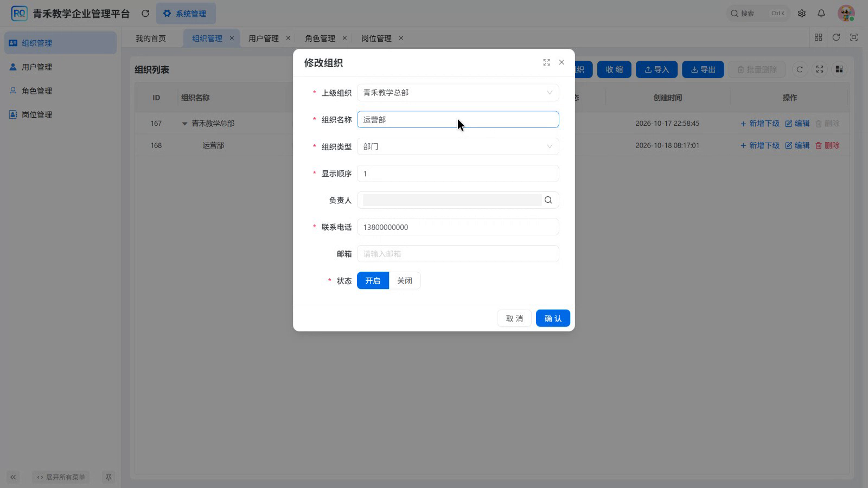Screen dimensions: 868x488
Task: Click the 邮箱 input field
Action: point(458,254)
